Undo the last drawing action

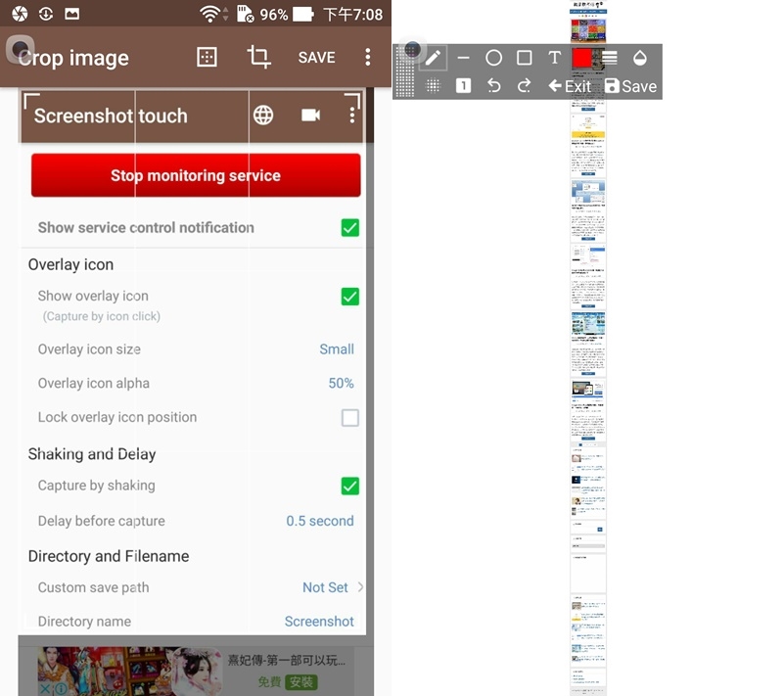click(x=493, y=86)
